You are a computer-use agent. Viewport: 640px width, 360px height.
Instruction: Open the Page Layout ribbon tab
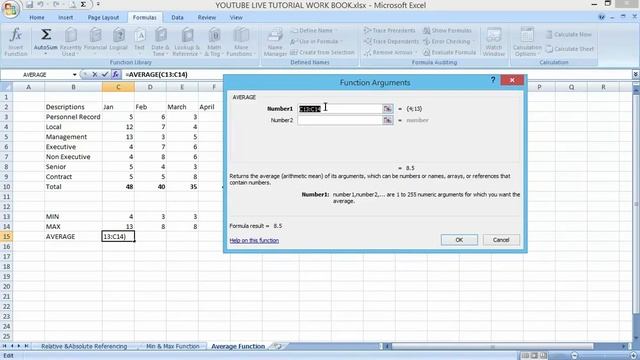pyautogui.click(x=103, y=18)
